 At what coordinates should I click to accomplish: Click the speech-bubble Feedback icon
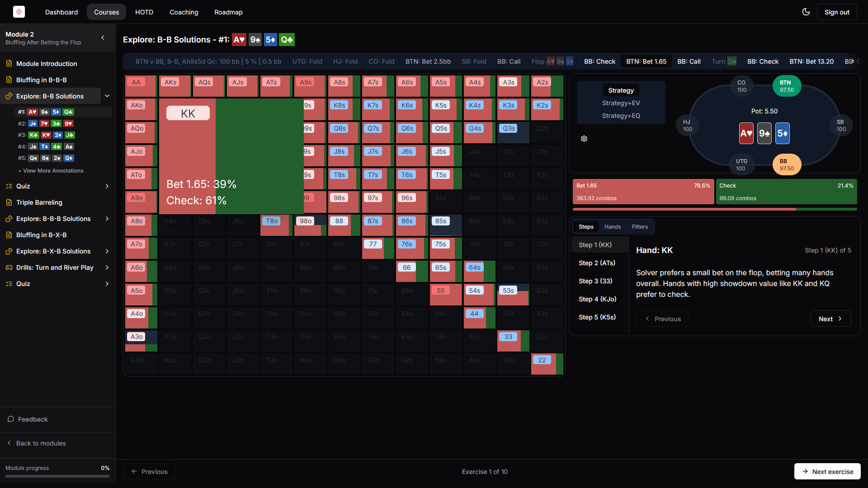tap(10, 419)
